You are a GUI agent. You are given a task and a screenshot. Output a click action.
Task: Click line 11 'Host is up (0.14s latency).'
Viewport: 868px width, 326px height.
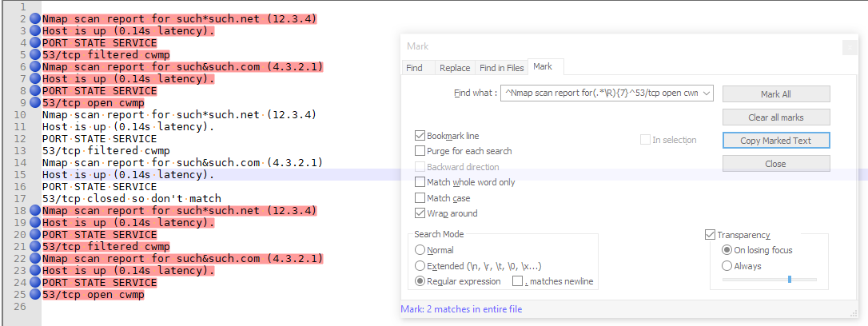coord(129,127)
